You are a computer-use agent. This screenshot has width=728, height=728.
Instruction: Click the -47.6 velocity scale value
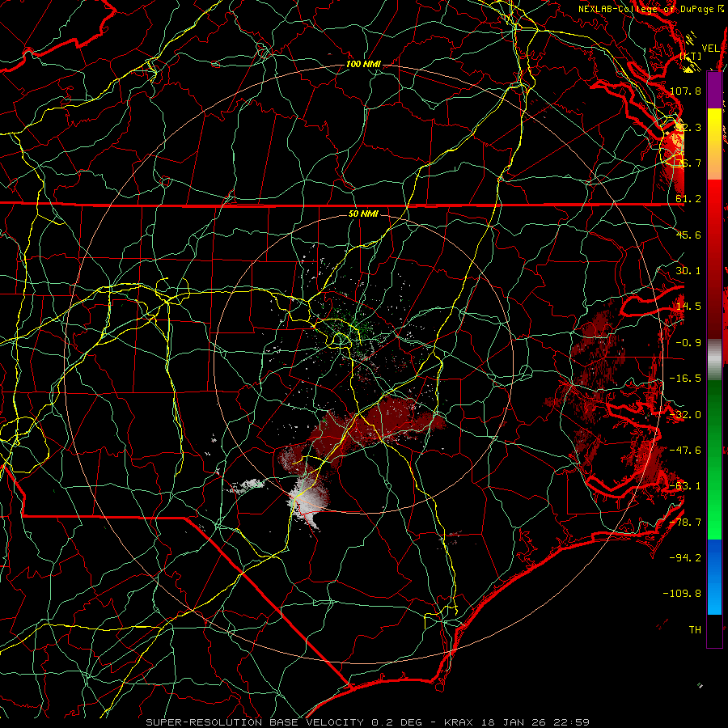click(x=685, y=451)
